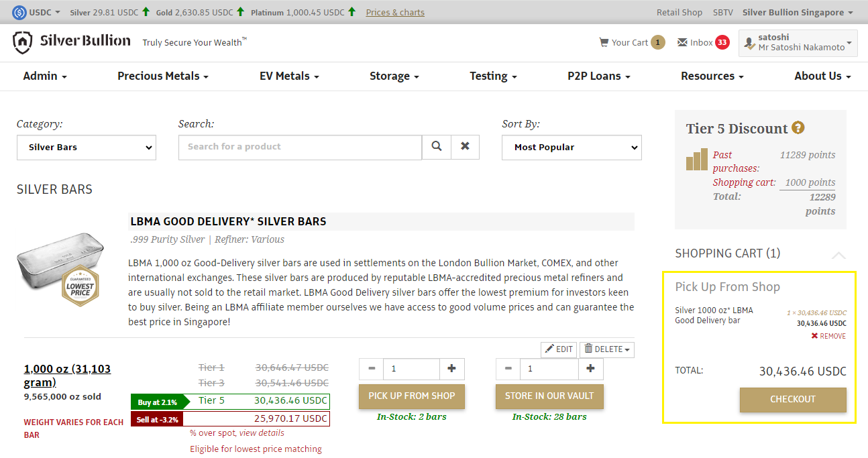Click the STORE IN OUR VAULT button
Viewport: 868px width, 458px height.
(549, 396)
